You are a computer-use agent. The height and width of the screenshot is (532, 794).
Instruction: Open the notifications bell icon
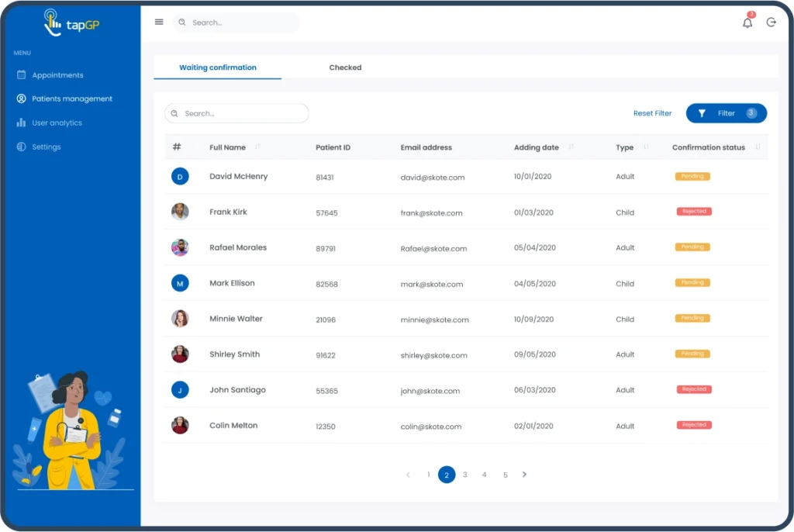[747, 22]
